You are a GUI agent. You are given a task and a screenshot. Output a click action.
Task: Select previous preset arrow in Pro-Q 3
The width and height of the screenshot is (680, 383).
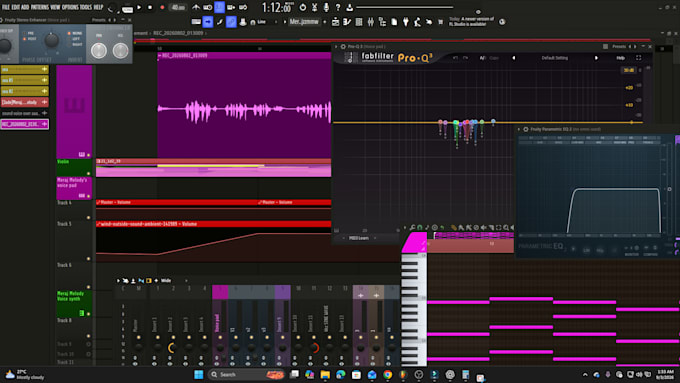[514, 58]
